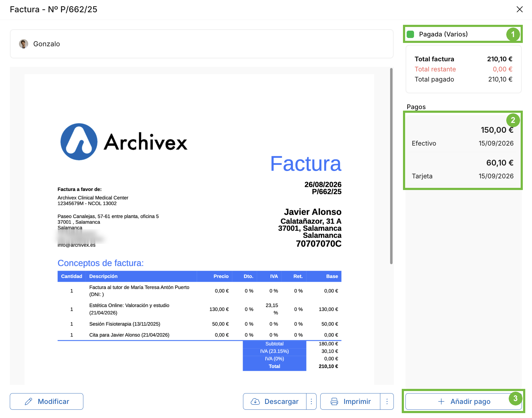This screenshot has width=532, height=418.
Task: Click the Total factura label
Action: click(x=434, y=59)
